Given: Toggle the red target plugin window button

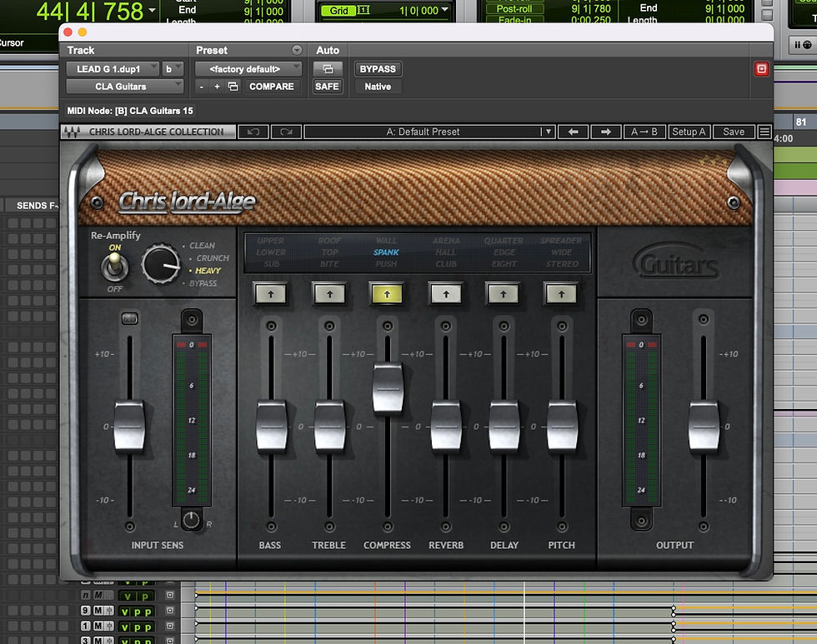Looking at the screenshot, I should pyautogui.click(x=761, y=69).
